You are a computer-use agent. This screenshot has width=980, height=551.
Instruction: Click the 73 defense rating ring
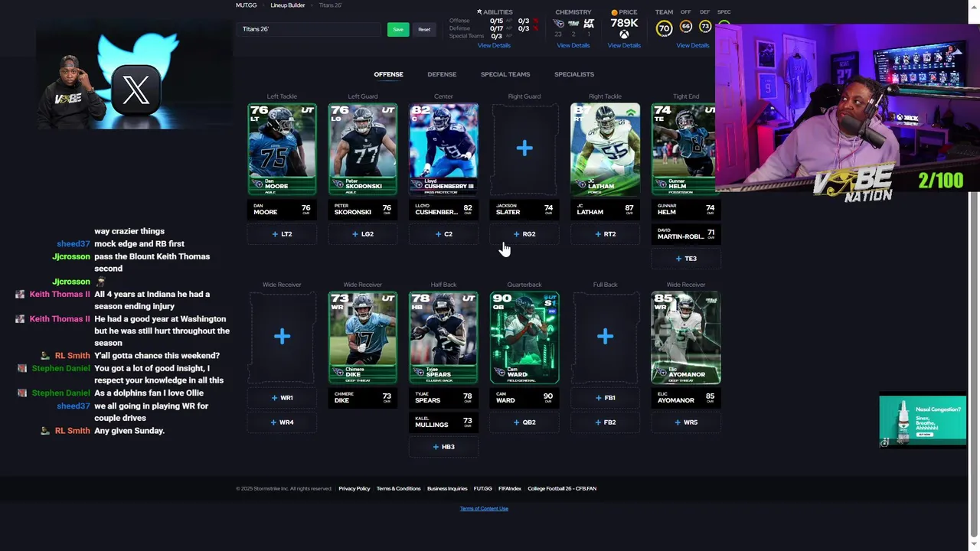tap(705, 27)
